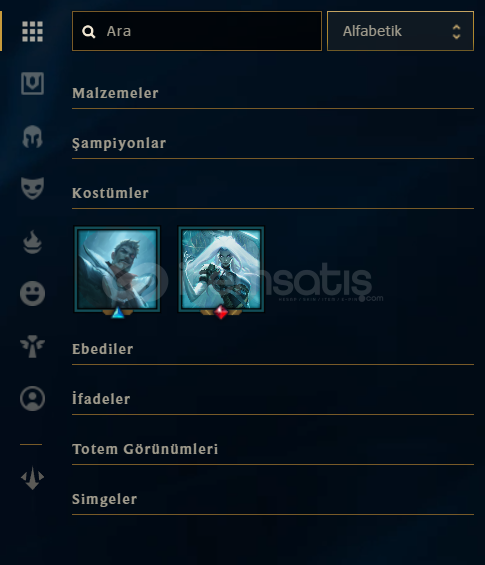Click the up-down arrows on the Alfabetik selector
This screenshot has height=565, width=485.
[456, 32]
